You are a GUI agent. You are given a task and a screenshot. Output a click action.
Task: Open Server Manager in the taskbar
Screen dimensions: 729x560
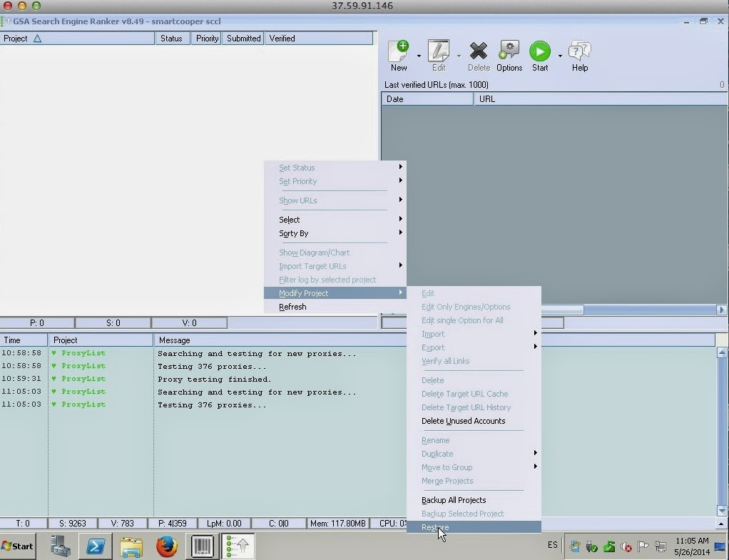61,546
